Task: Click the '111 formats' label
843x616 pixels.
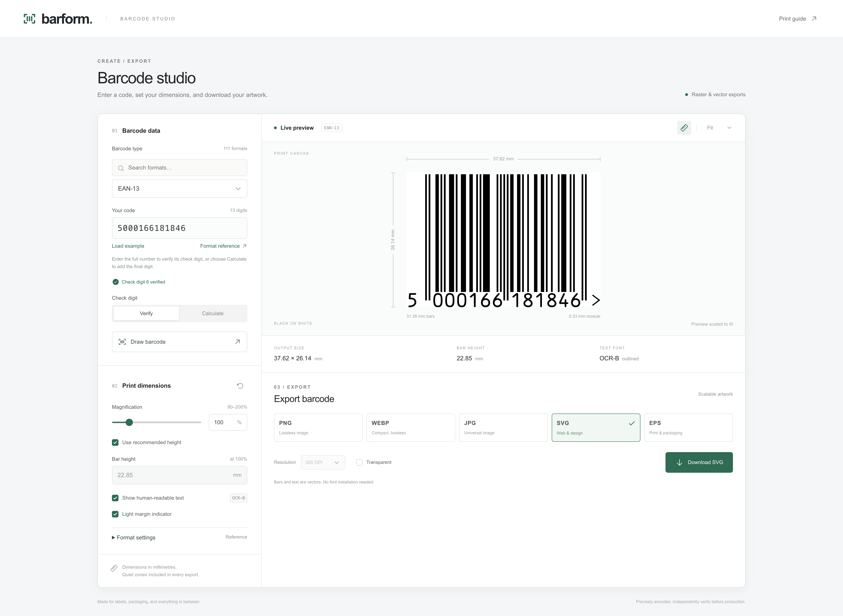Action: [235, 148]
